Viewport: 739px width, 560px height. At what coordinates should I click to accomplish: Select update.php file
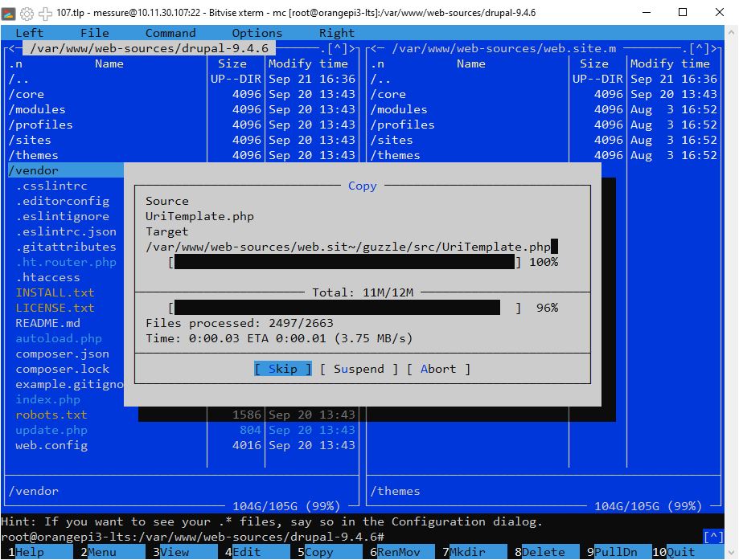[x=51, y=430]
